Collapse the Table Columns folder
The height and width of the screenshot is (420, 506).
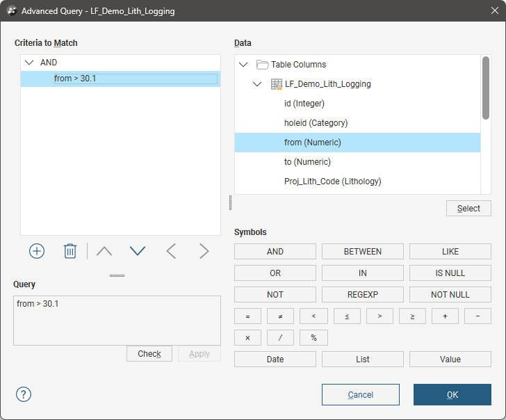tap(243, 65)
